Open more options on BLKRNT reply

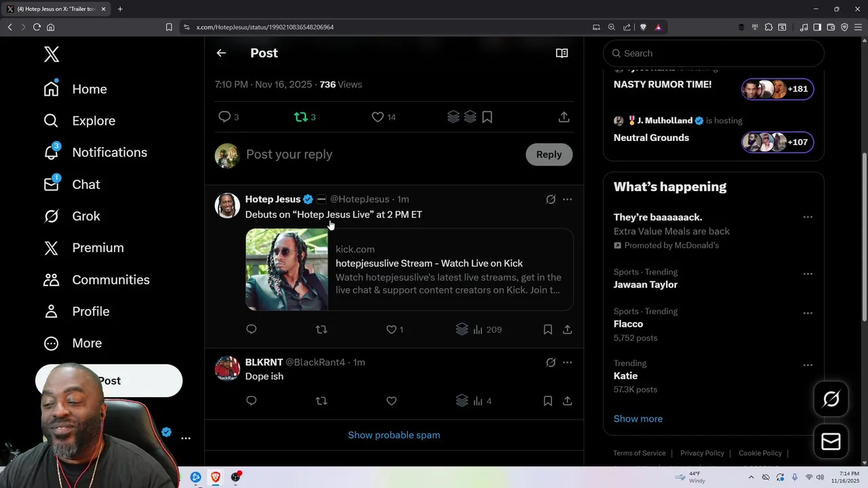(x=567, y=363)
